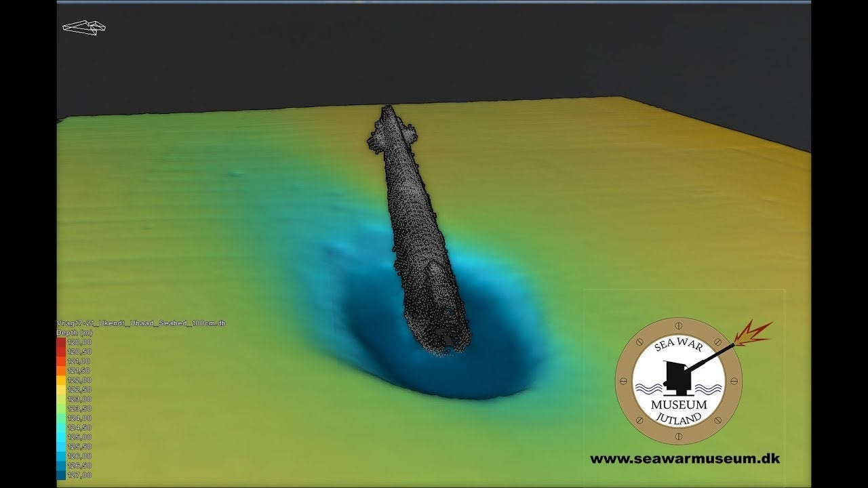This screenshot has height=488, width=868.
Task: Select the seabed database filename label
Action: pyautogui.click(x=141, y=323)
